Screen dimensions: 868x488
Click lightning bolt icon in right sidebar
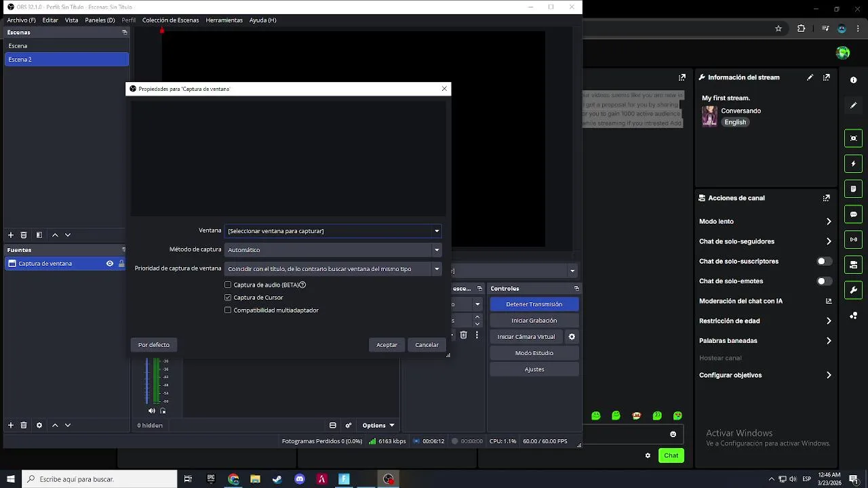[854, 163]
